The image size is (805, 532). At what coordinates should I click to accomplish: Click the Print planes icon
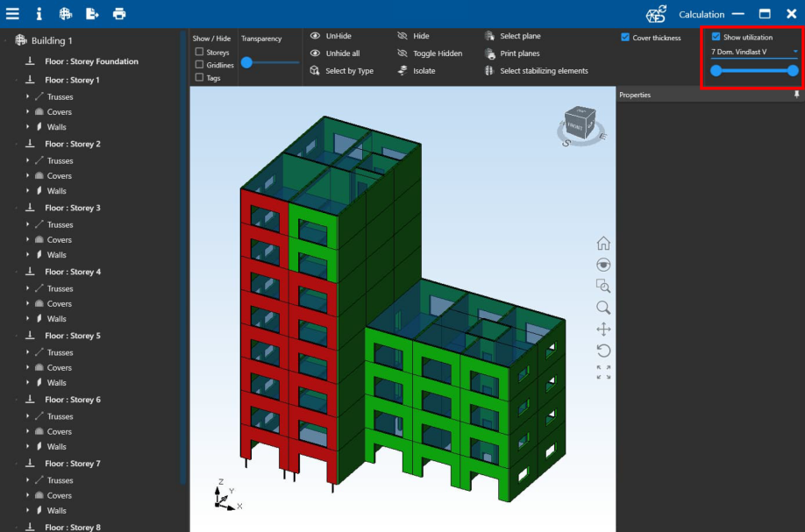(489, 53)
